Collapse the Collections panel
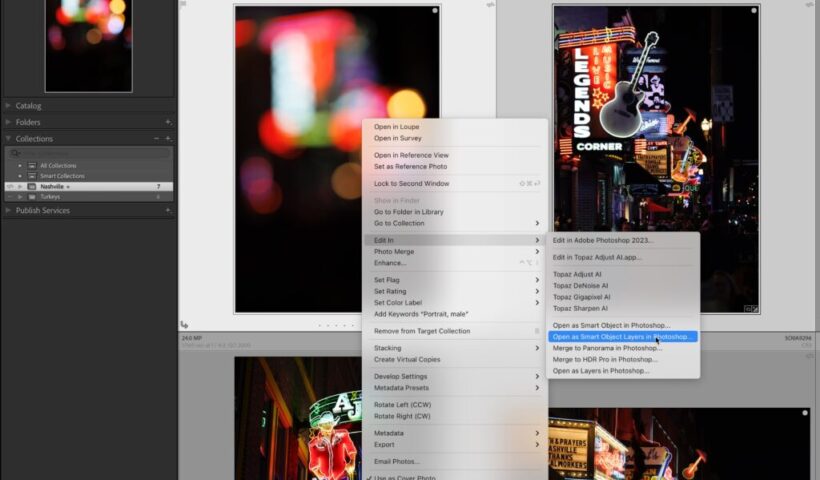This screenshot has width=820, height=480. click(9, 139)
